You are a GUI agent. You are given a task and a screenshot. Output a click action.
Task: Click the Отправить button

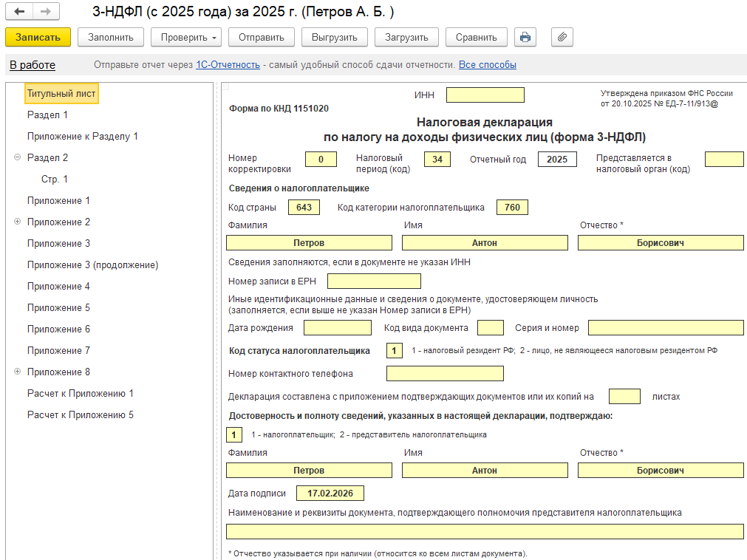(262, 37)
